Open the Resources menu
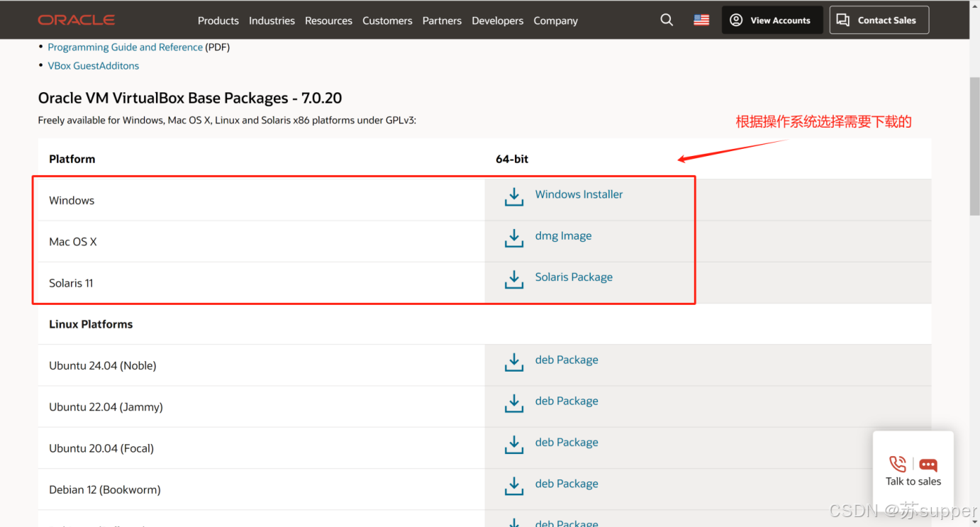980x527 pixels. pyautogui.click(x=328, y=21)
